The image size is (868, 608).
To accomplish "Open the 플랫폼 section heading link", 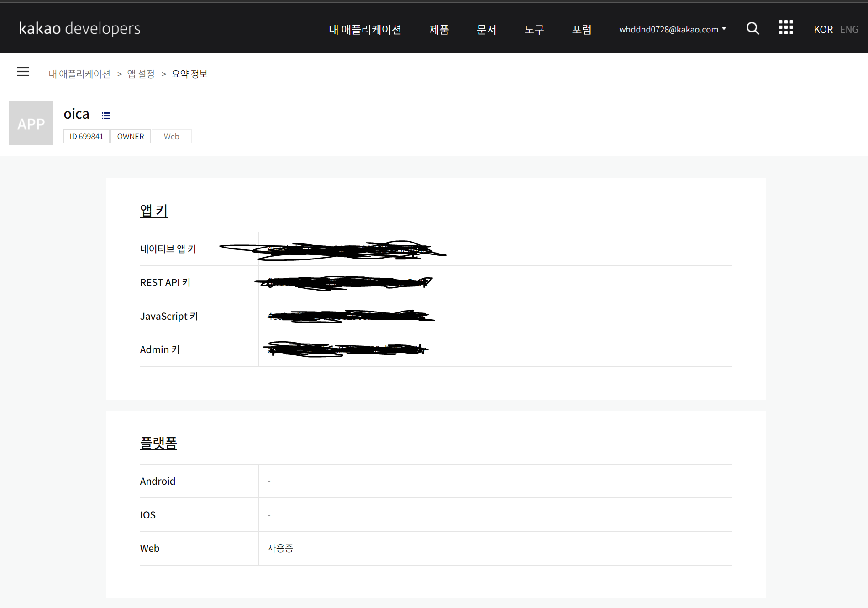I will (x=158, y=443).
